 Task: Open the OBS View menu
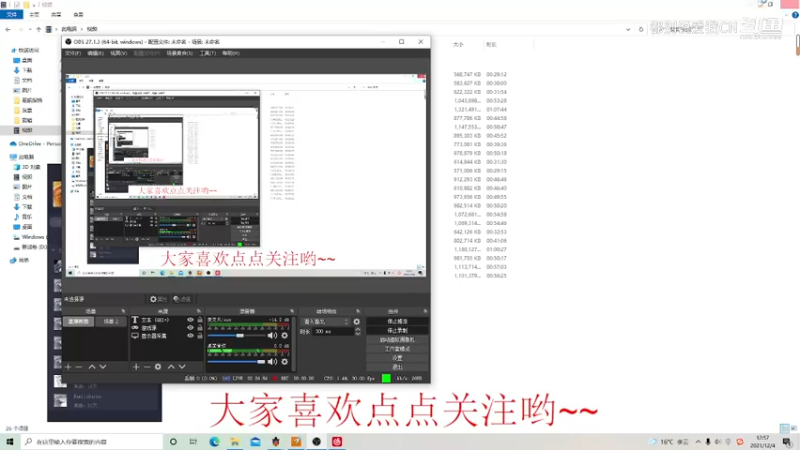118,53
